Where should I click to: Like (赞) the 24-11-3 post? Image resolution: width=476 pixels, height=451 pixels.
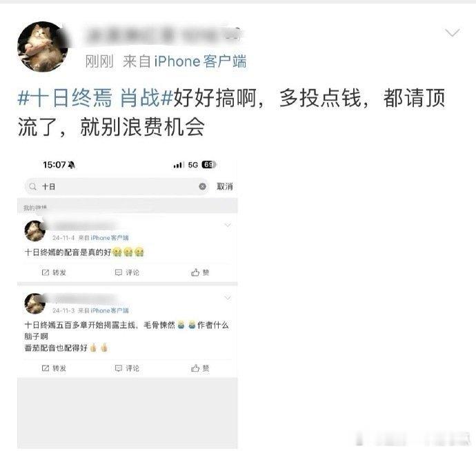tap(200, 368)
